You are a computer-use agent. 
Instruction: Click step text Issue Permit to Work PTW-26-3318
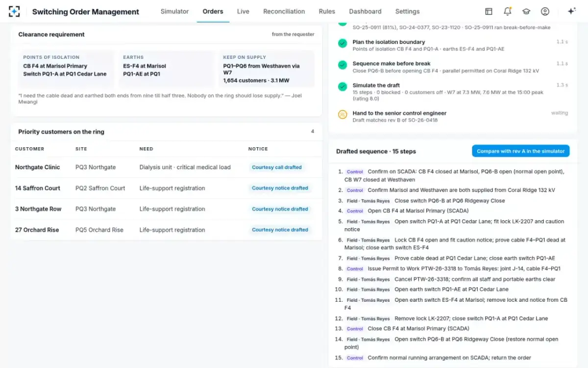coord(464,269)
